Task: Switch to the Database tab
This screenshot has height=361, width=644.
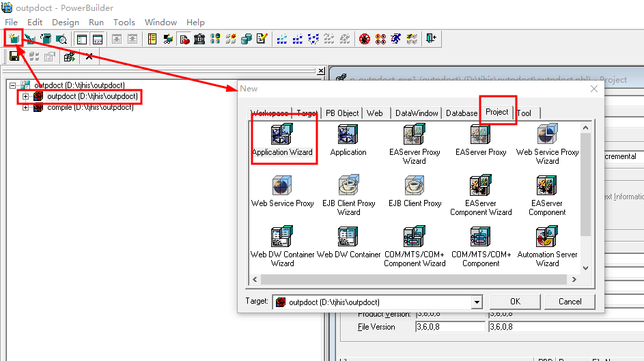Action: 462,113
